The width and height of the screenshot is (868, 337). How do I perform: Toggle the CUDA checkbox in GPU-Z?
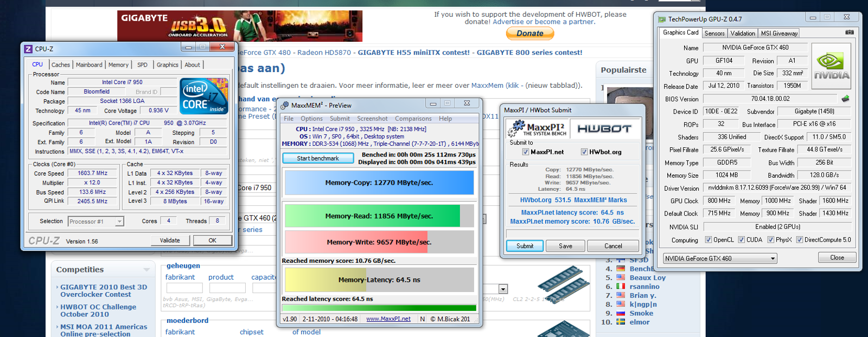point(741,239)
